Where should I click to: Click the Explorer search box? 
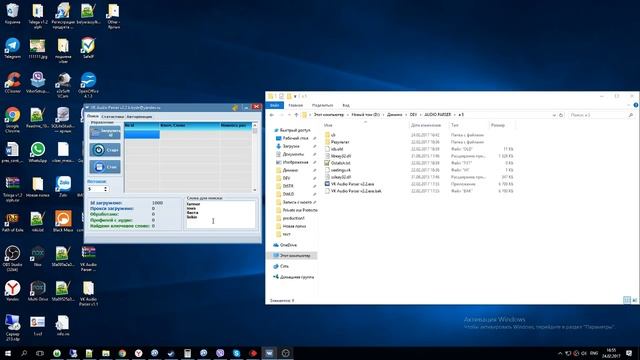[601, 115]
